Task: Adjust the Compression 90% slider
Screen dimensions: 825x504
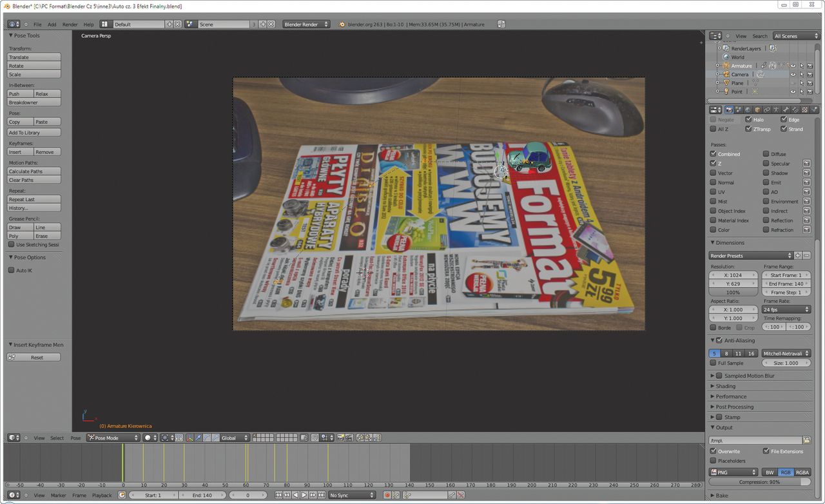Action: point(760,482)
